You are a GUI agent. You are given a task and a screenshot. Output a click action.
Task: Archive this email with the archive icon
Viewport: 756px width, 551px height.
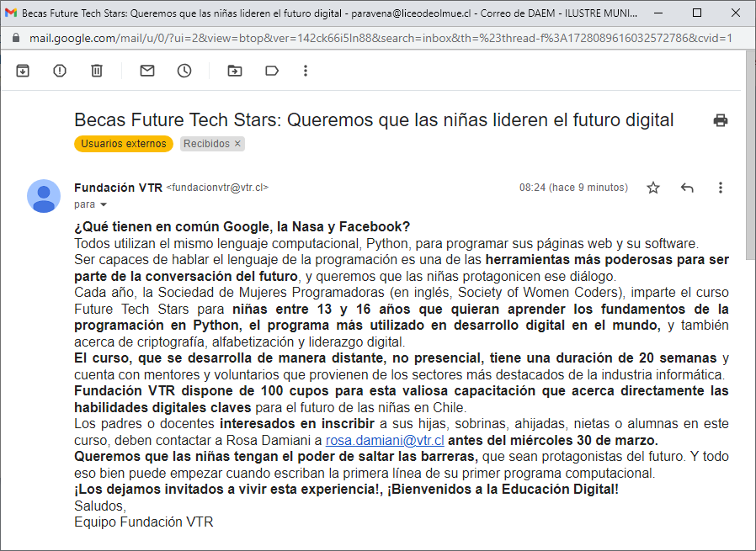coord(23,71)
